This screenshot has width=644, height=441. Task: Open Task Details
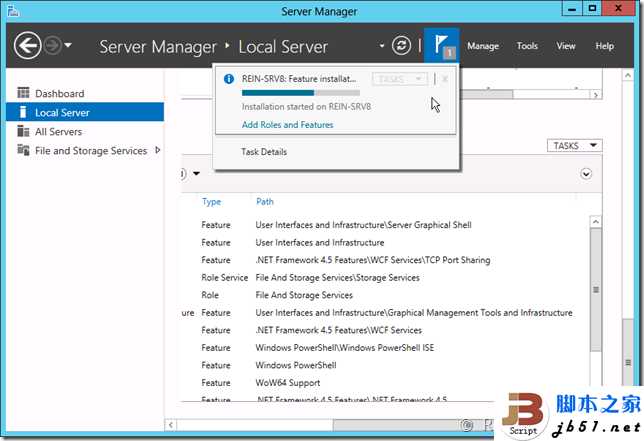pyautogui.click(x=264, y=152)
